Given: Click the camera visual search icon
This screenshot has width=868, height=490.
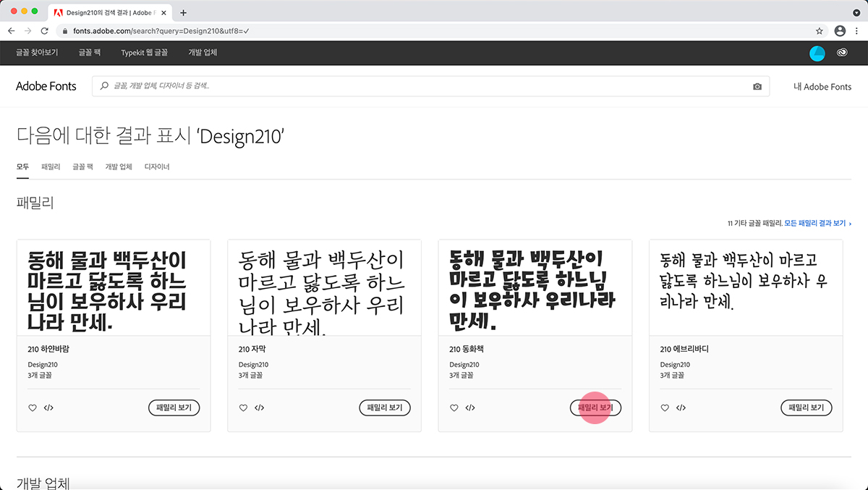Looking at the screenshot, I should coord(757,86).
